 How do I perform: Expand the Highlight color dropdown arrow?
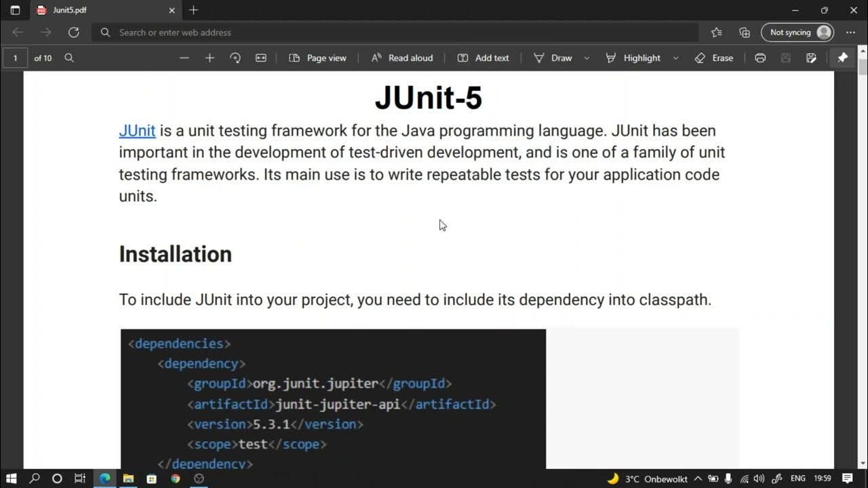coord(675,58)
